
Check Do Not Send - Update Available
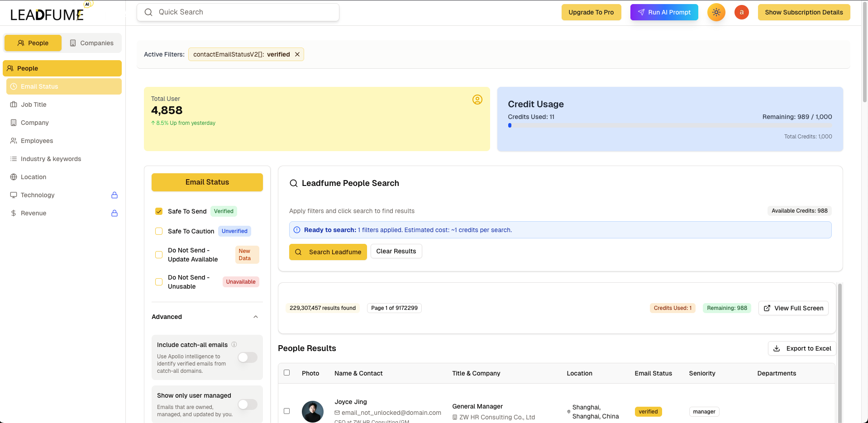pyautogui.click(x=159, y=255)
